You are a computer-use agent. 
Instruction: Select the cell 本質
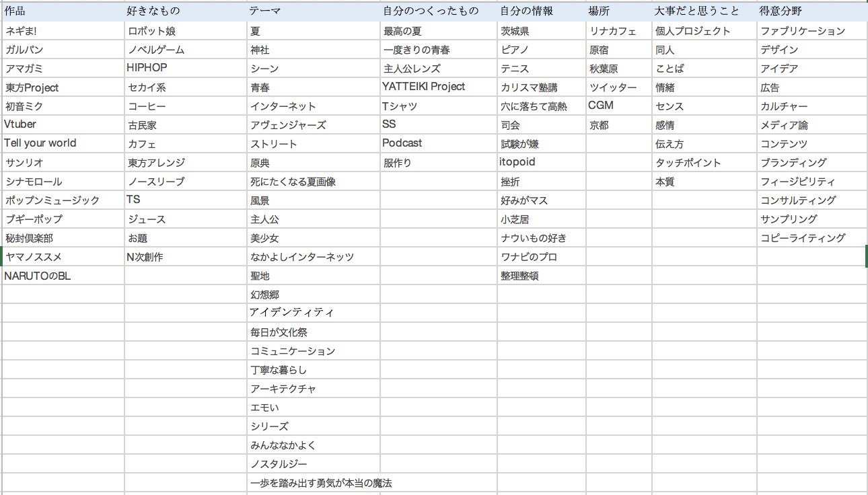pos(704,182)
